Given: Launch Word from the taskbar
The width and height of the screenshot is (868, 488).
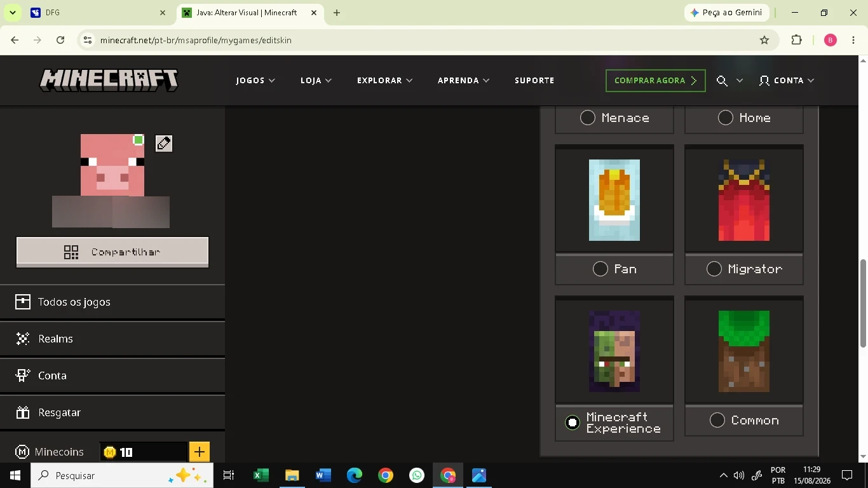Looking at the screenshot, I should [323, 475].
